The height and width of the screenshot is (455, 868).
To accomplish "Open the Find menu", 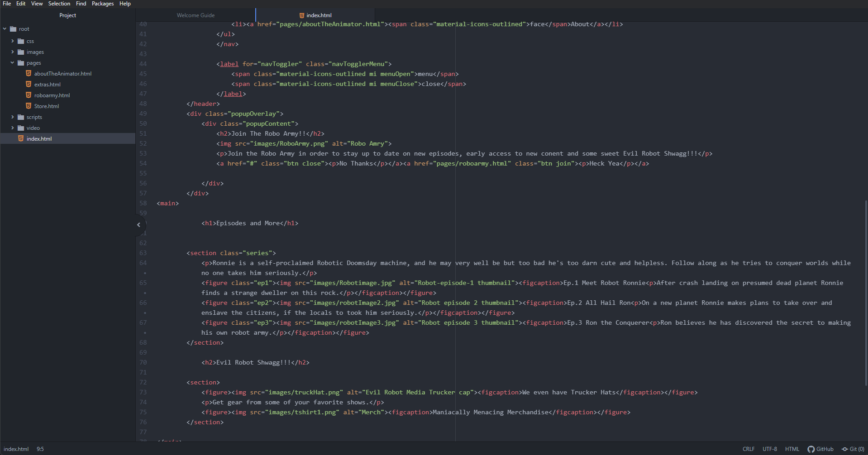I will click(x=81, y=4).
